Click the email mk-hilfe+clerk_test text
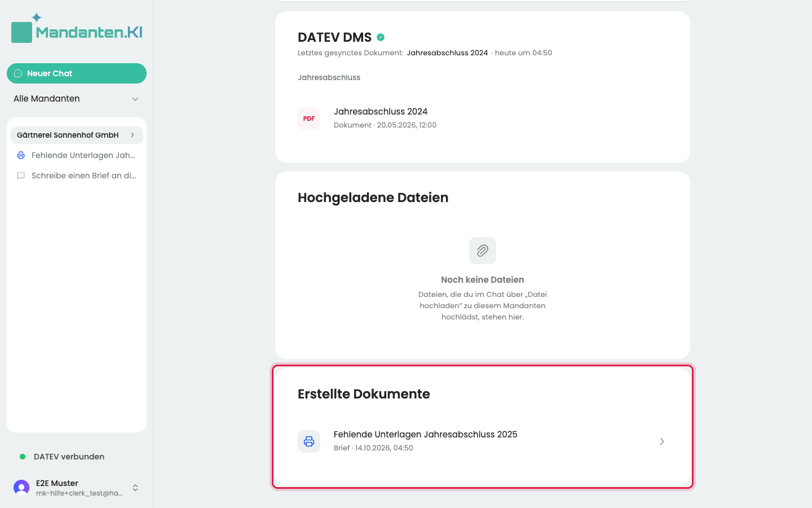This screenshot has height=508, width=812. click(x=79, y=493)
